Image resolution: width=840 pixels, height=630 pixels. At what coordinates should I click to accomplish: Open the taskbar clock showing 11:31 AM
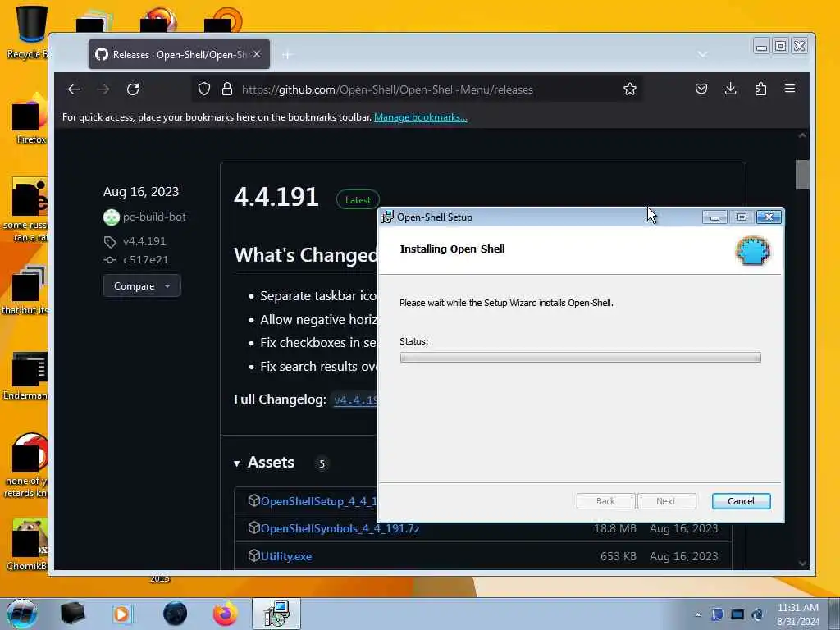pos(797,614)
